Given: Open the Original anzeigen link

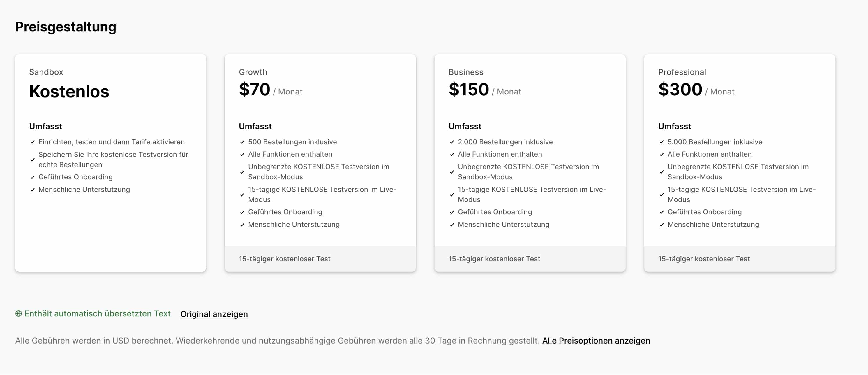Looking at the screenshot, I should click(214, 314).
